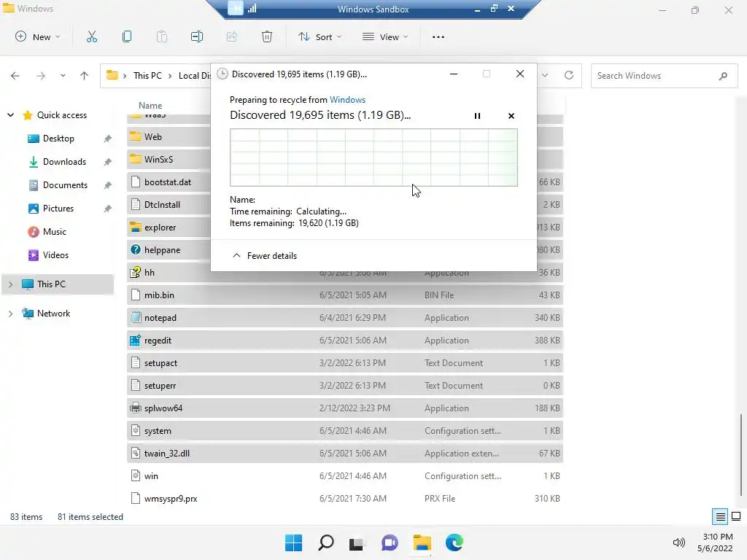Open the View dropdown menu
Image resolution: width=747 pixels, height=560 pixels.
(x=385, y=36)
